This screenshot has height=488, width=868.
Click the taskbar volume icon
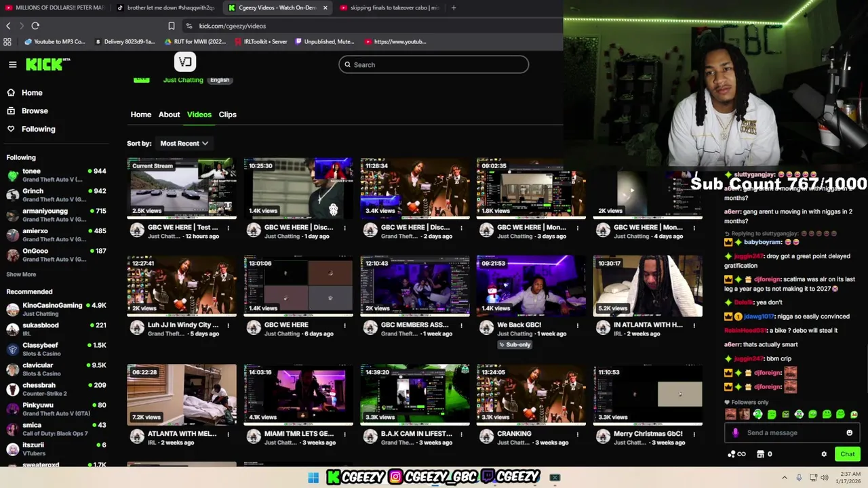(x=825, y=478)
